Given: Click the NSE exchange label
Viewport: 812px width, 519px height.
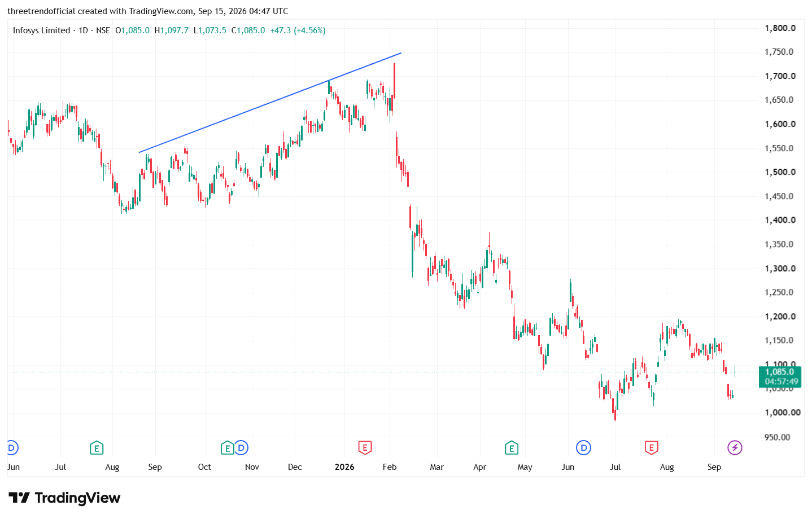Looking at the screenshot, I should click(103, 30).
